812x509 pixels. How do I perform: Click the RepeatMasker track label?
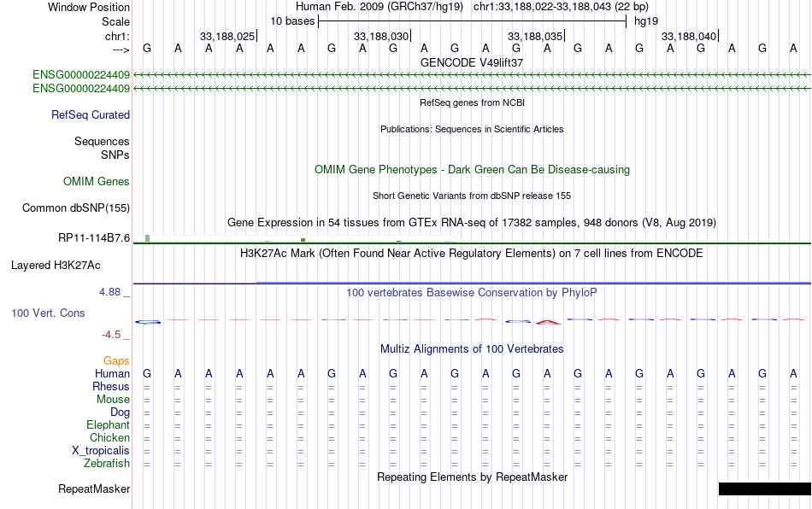pyautogui.click(x=94, y=489)
